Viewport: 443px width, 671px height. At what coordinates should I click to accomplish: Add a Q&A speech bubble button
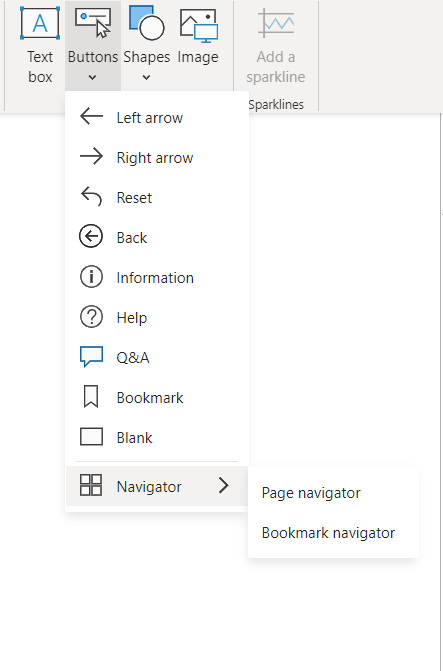click(91, 356)
